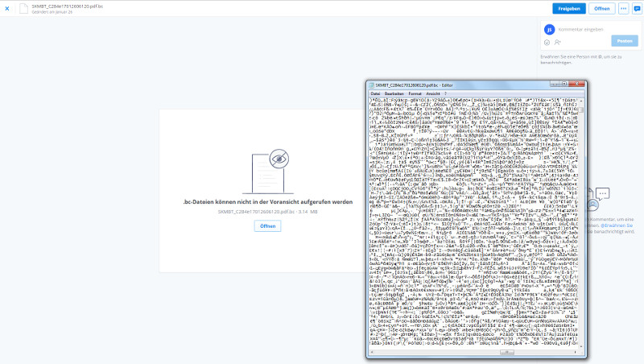Click the Öffnen button below the preview message

coord(267,226)
